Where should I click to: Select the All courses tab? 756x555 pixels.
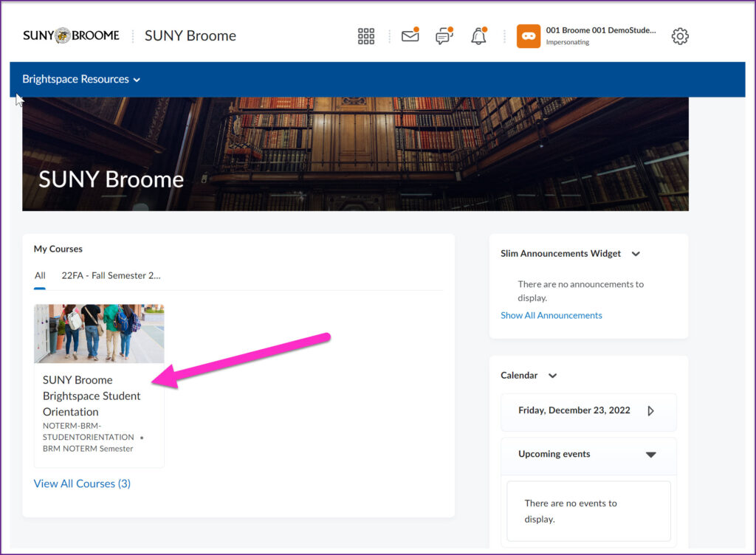[x=40, y=275]
